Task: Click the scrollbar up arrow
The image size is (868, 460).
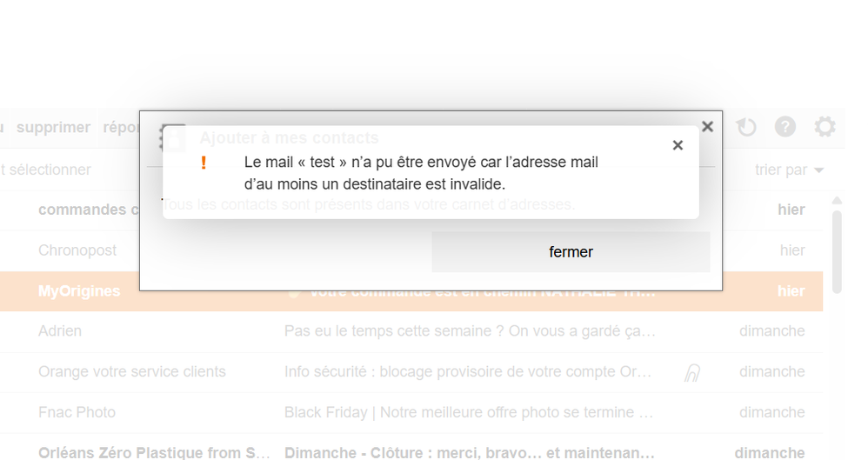Action: pyautogui.click(x=837, y=200)
